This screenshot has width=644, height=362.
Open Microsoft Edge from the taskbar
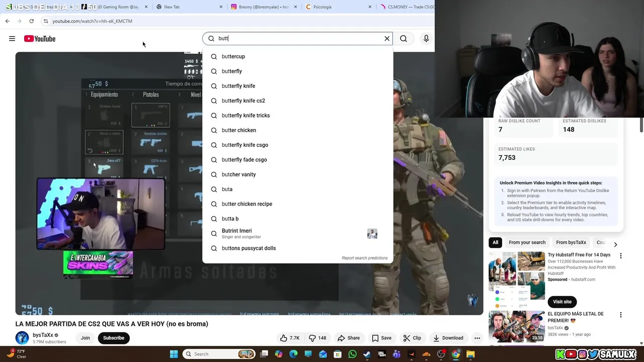click(x=293, y=354)
